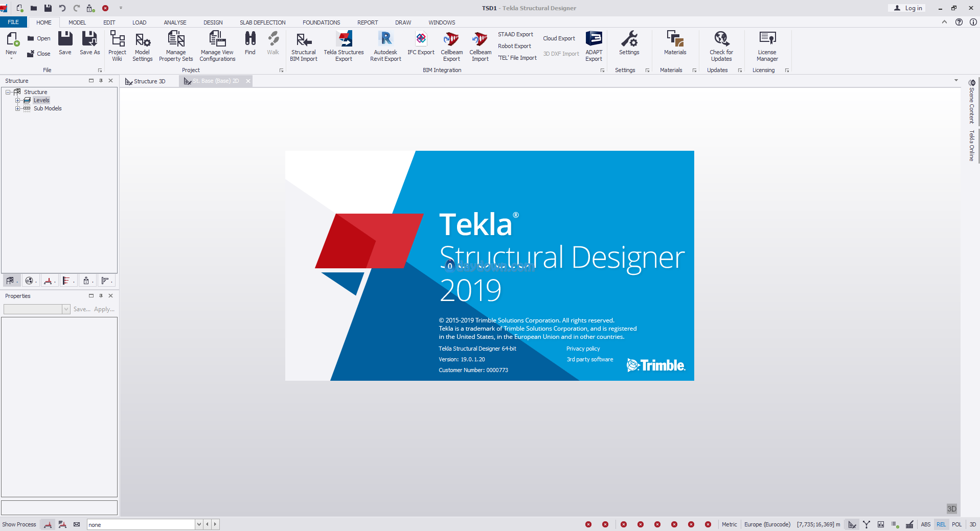This screenshot has height=531, width=980.
Task: Switch to the Structure 3D view tab
Action: click(149, 81)
